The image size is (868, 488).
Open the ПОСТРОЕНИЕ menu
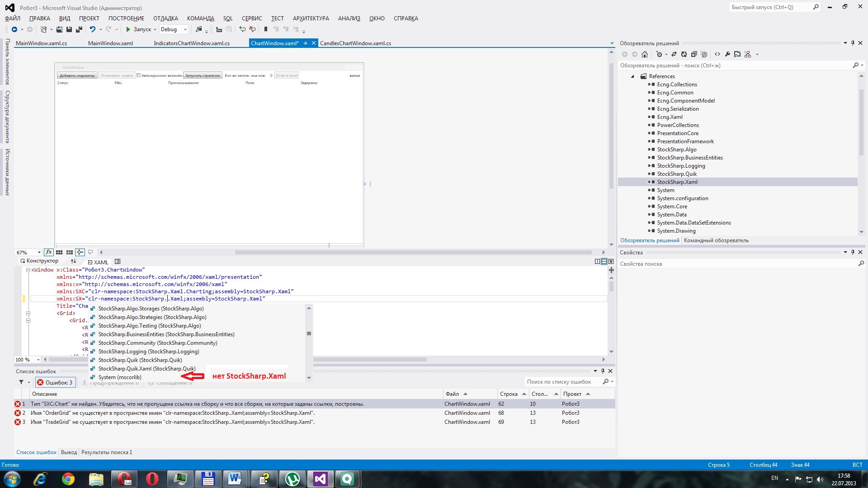(x=126, y=19)
